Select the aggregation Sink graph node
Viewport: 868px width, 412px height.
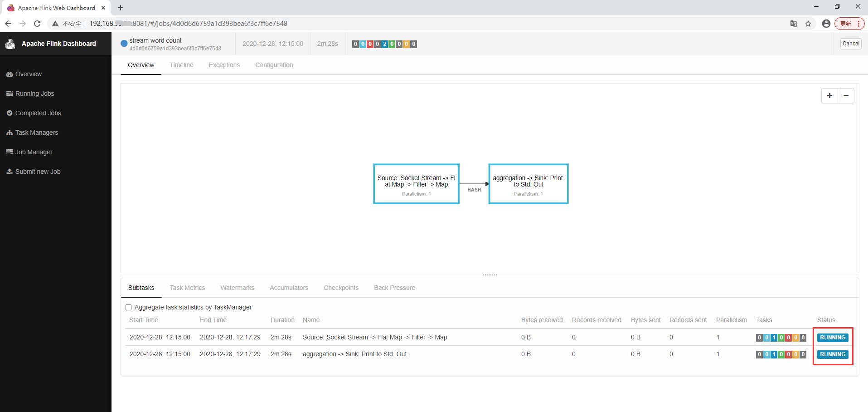coord(528,184)
